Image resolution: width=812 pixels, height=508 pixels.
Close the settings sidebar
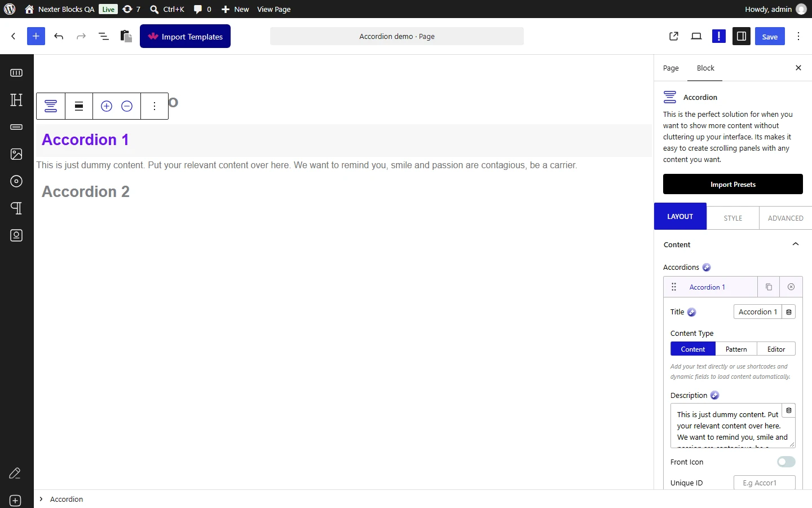tap(798, 68)
